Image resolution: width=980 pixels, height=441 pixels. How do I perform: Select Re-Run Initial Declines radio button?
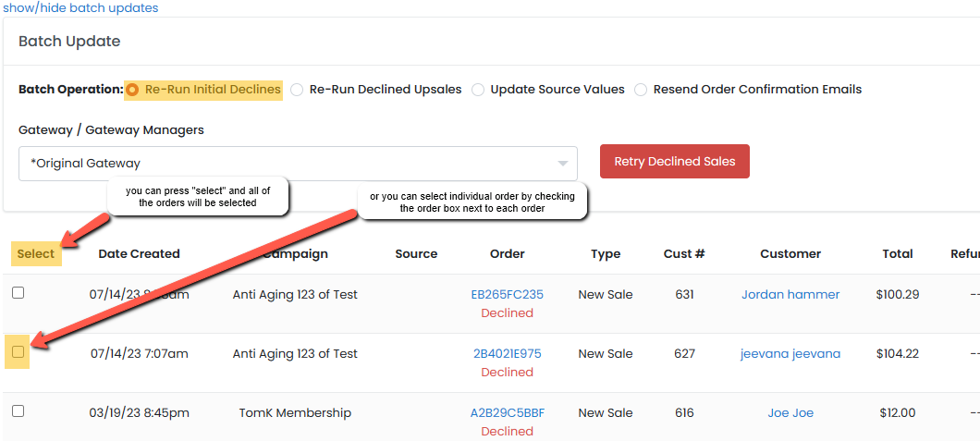[x=133, y=90]
